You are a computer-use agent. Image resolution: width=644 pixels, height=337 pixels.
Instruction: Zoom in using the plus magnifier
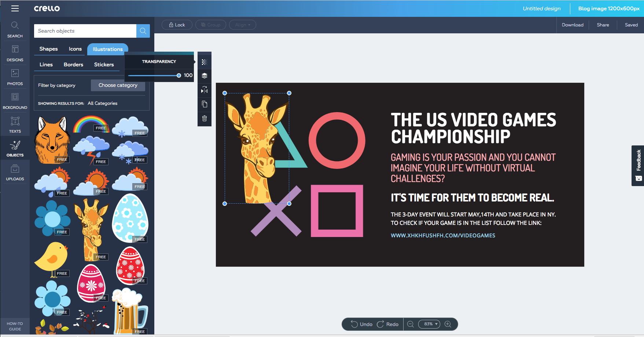click(x=448, y=324)
